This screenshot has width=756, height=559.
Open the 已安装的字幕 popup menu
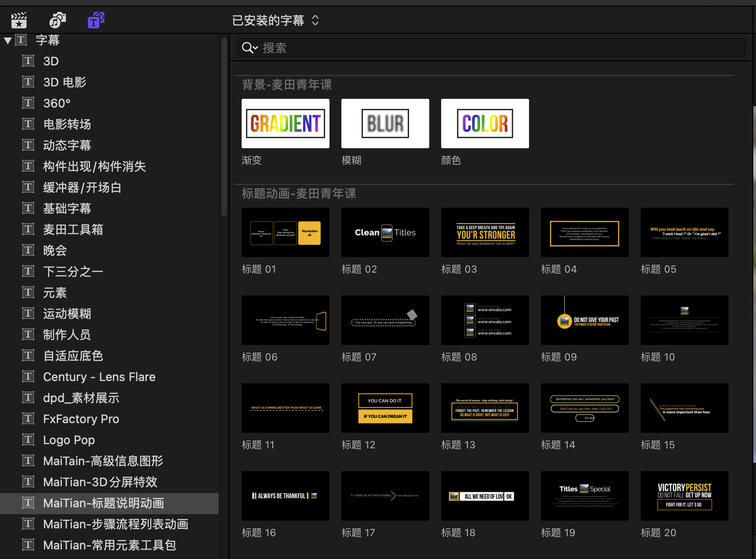[x=275, y=20]
